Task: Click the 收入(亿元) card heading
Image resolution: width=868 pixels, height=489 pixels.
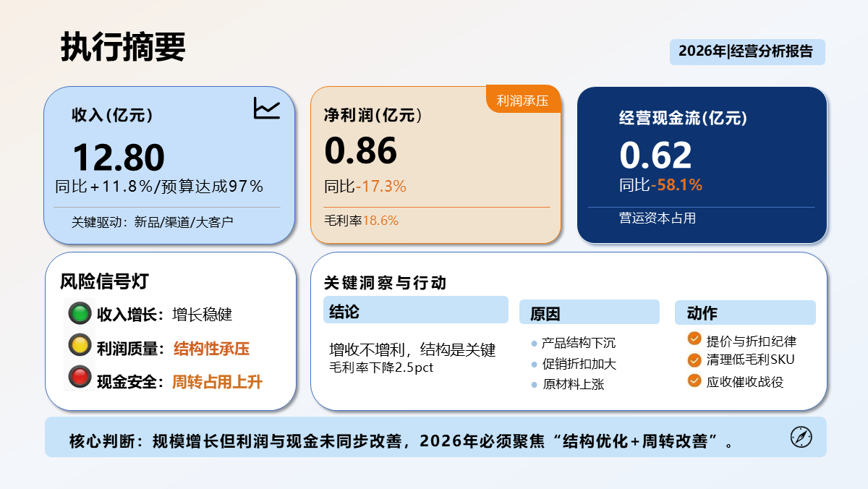Action: pyautogui.click(x=112, y=115)
